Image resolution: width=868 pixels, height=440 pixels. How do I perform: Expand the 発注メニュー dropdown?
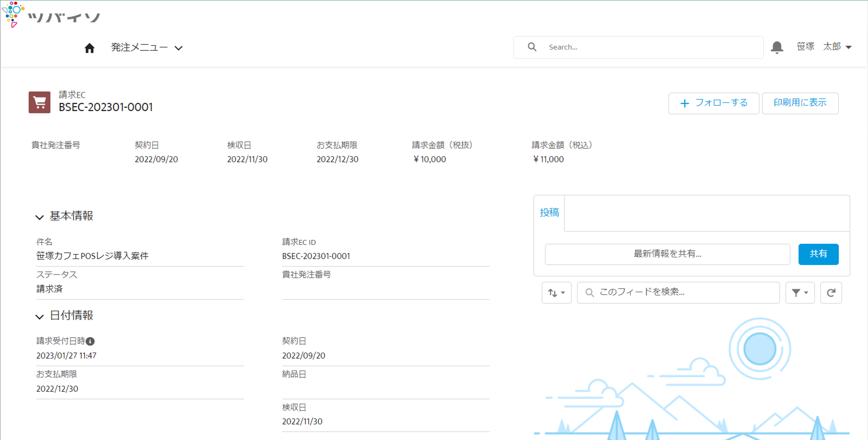(x=146, y=47)
